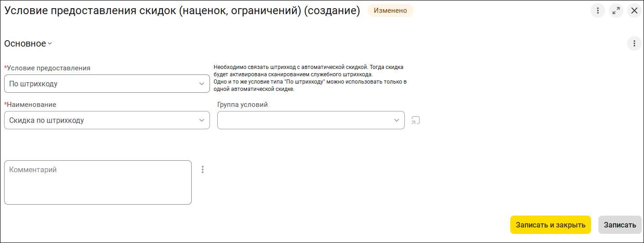Click the barcode discount help text
This screenshot has height=243, width=644.
[x=310, y=78]
